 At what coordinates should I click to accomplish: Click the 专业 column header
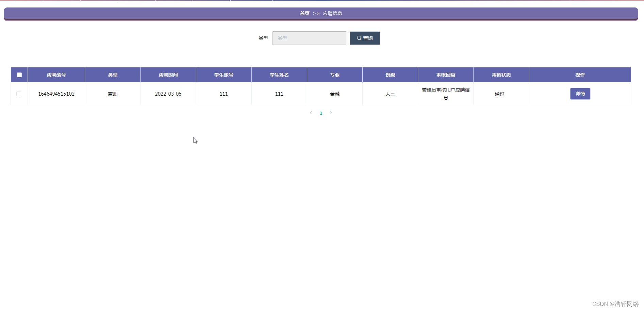(x=334, y=75)
